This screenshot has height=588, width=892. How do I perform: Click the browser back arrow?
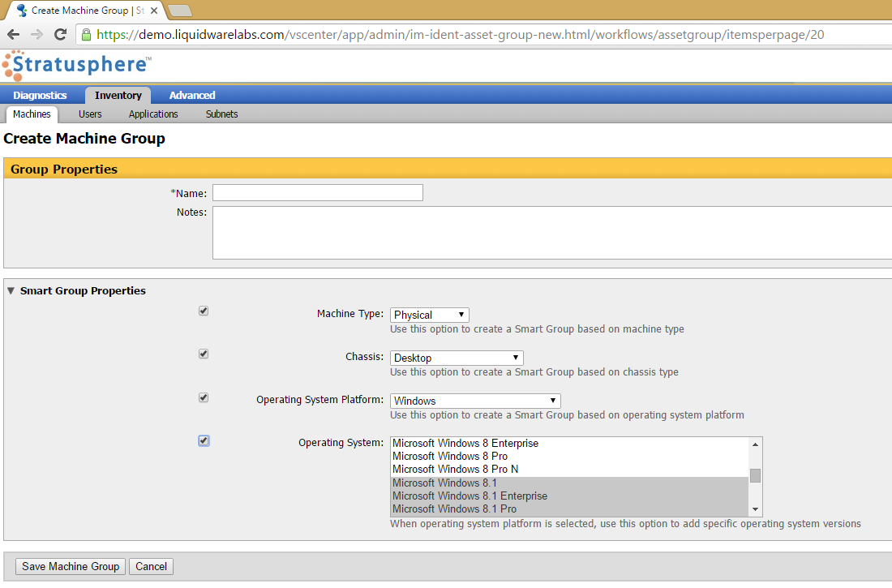click(14, 35)
